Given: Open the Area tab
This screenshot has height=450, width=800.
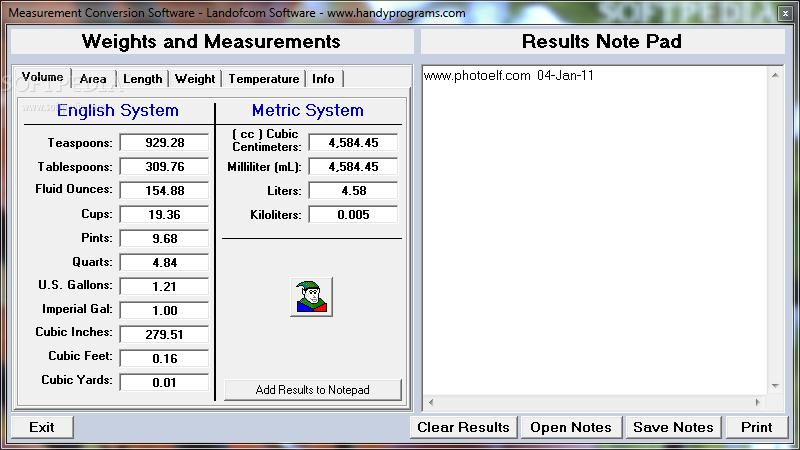Looking at the screenshot, I should click(x=93, y=79).
